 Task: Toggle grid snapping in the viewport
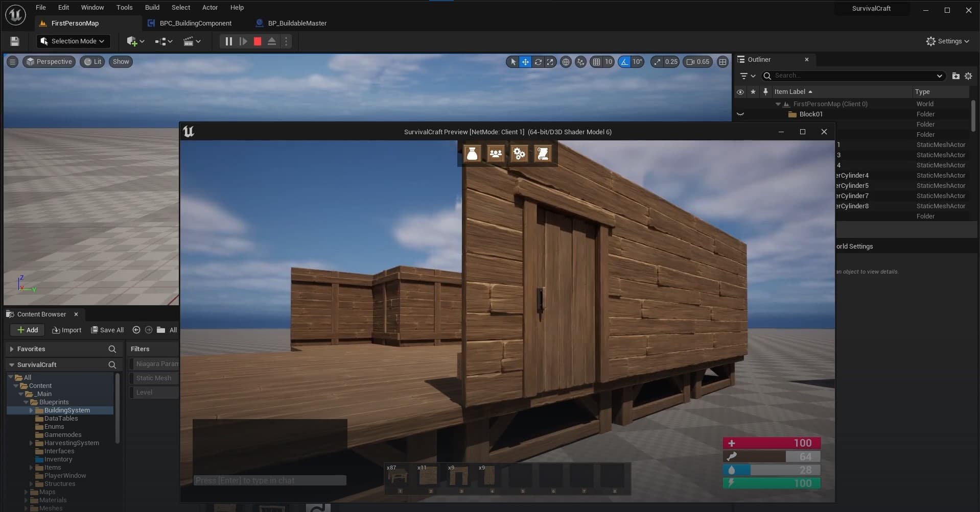596,62
